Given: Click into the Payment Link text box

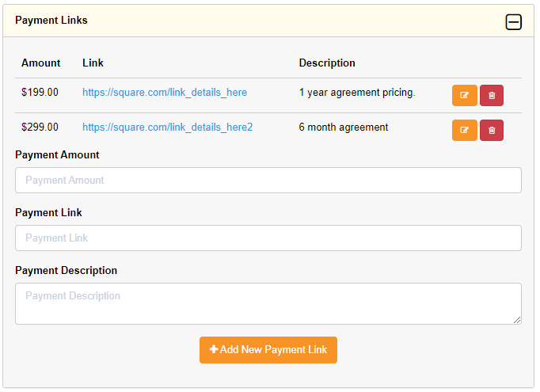Looking at the screenshot, I should tap(268, 238).
